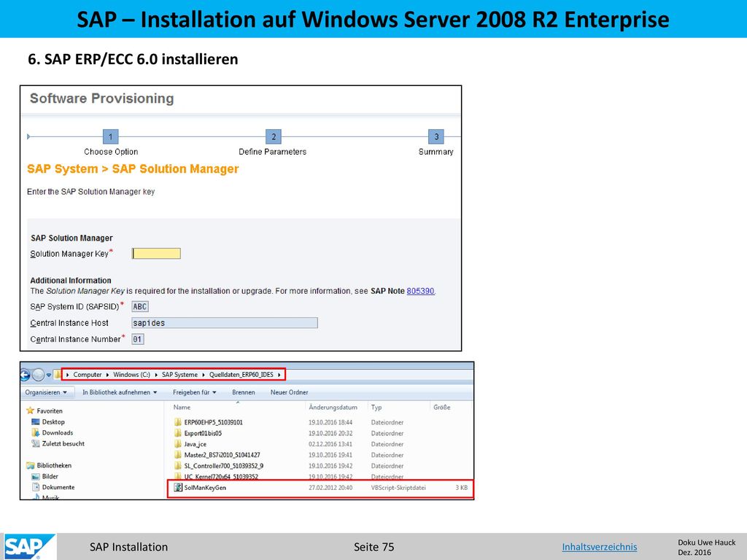Viewport: 747px width, 560px height.
Task: Select the SolManKeyGen VBScript file icon
Action: coord(178,488)
